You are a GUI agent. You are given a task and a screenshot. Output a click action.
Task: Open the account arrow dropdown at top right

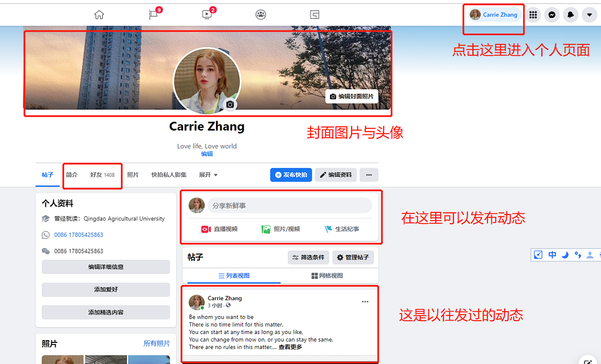click(589, 14)
